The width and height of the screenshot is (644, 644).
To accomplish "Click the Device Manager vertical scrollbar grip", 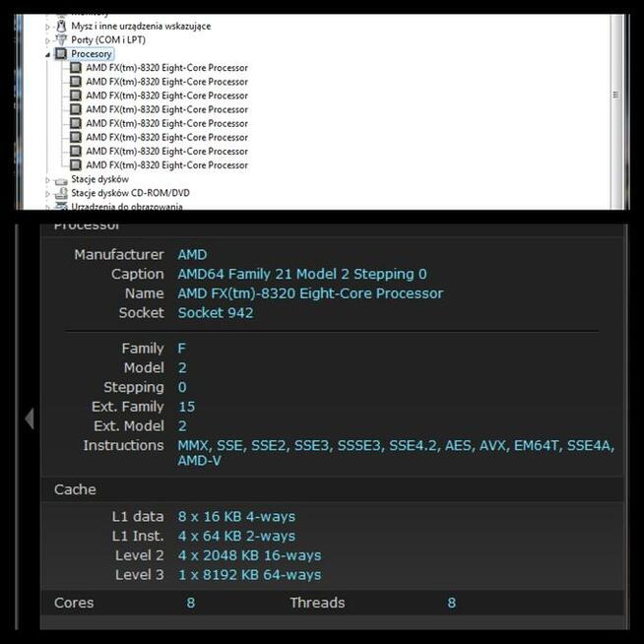I will click(x=615, y=95).
